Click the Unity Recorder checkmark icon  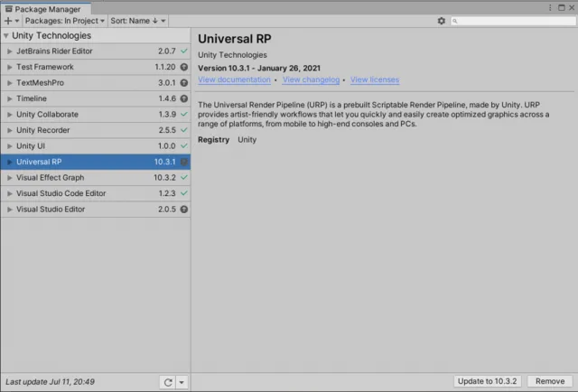coord(184,130)
